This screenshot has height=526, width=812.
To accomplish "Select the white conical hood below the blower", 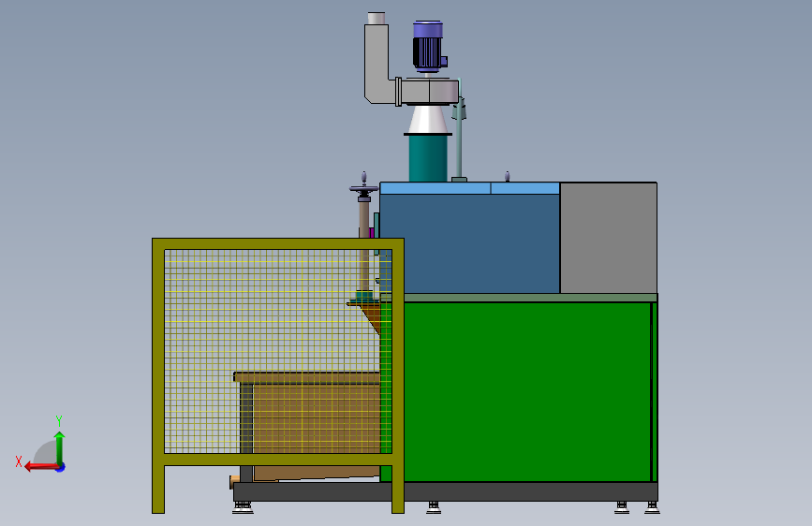I will 428,119.
